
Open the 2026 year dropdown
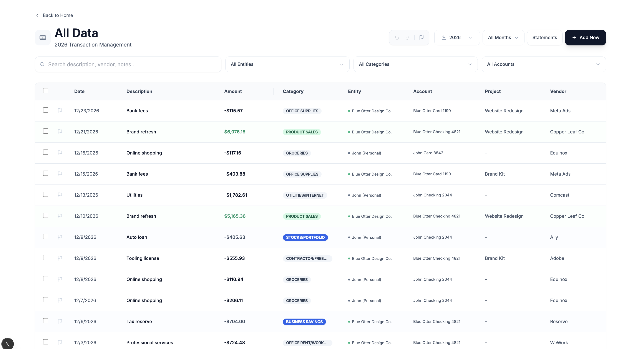[457, 38]
